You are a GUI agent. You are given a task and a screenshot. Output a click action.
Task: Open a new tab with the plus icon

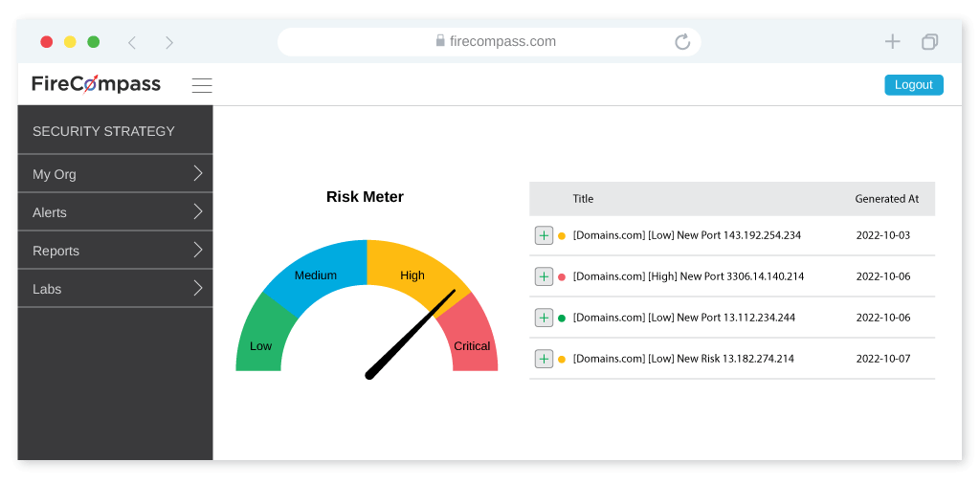tap(893, 42)
